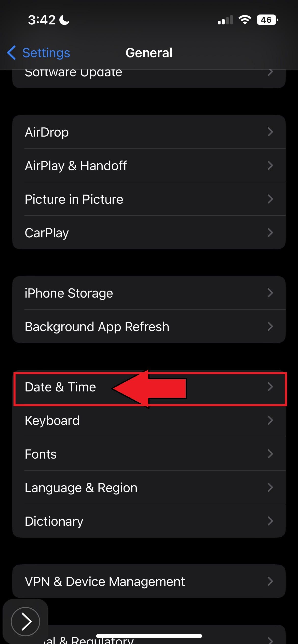This screenshot has width=298, height=644.
Task: Expand the VPN & Device Management chevron
Action: 271,581
